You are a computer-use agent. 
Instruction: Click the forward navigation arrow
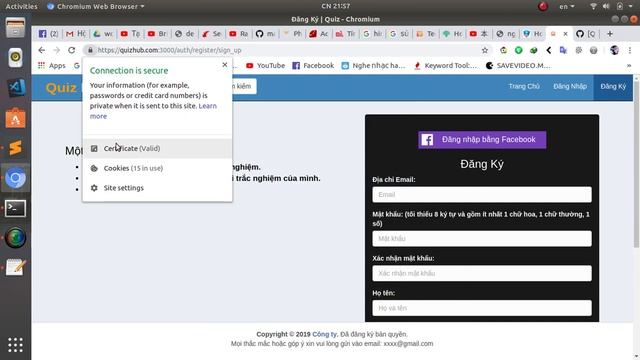tap(56, 50)
